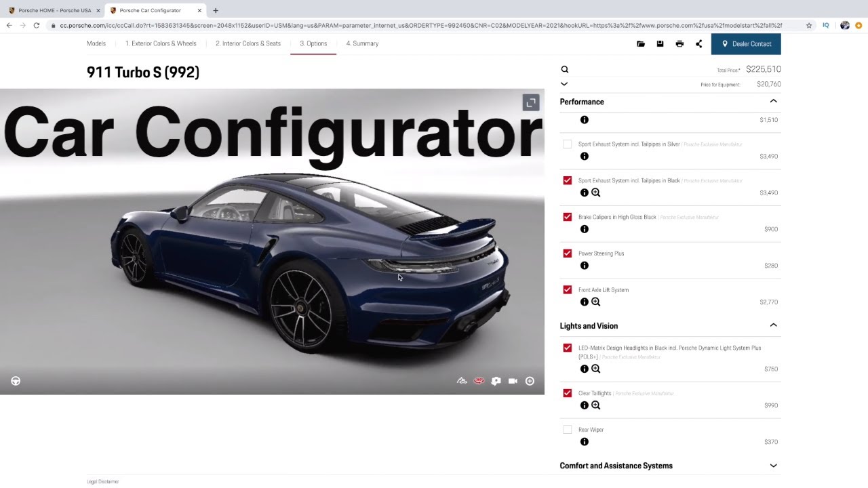Click the 911 Turbo S (992) heading

[143, 72]
